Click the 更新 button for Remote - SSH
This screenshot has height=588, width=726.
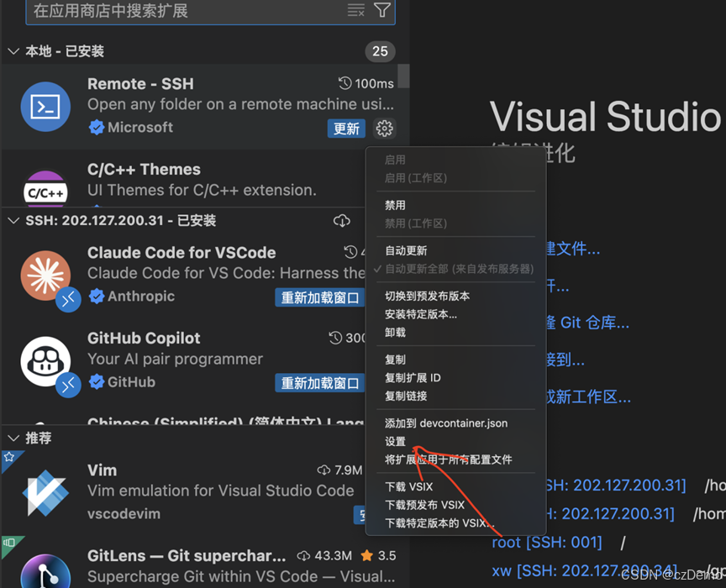click(x=346, y=129)
